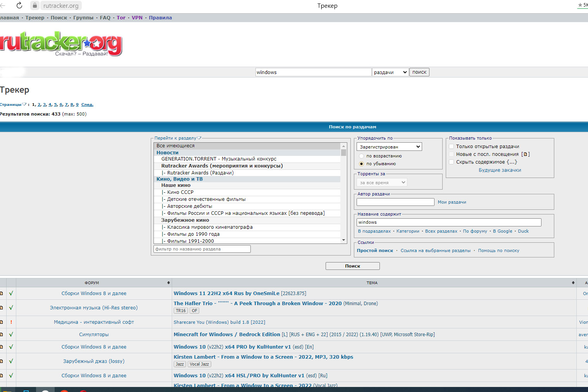Focus the Автор раздачи input field

click(395, 202)
